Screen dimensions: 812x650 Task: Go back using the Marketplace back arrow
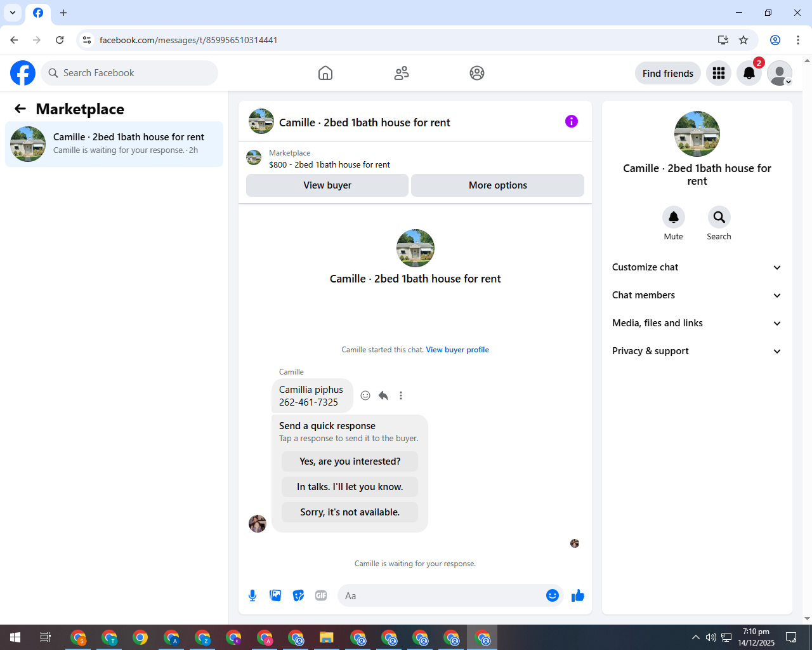click(20, 109)
